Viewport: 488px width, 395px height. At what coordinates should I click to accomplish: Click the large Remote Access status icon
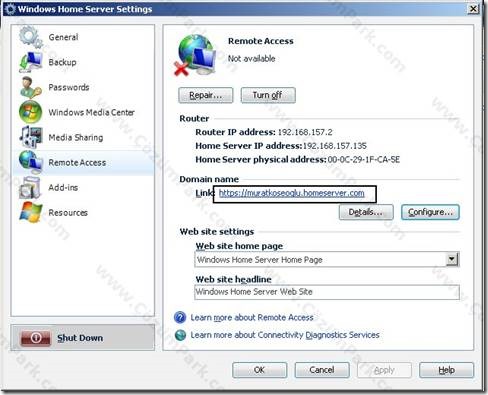click(196, 55)
